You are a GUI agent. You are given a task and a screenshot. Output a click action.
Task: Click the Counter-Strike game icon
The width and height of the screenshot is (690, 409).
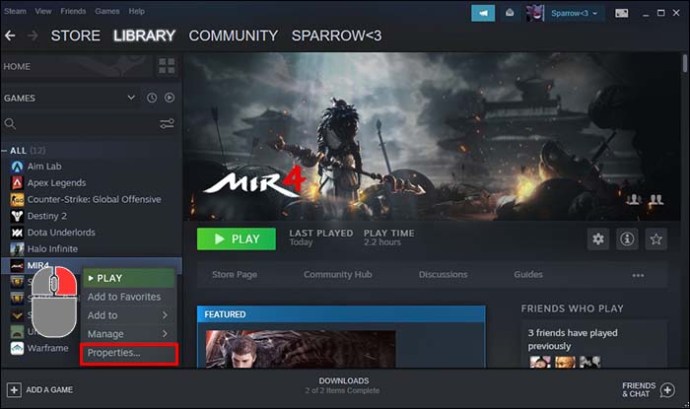pyautogui.click(x=17, y=199)
